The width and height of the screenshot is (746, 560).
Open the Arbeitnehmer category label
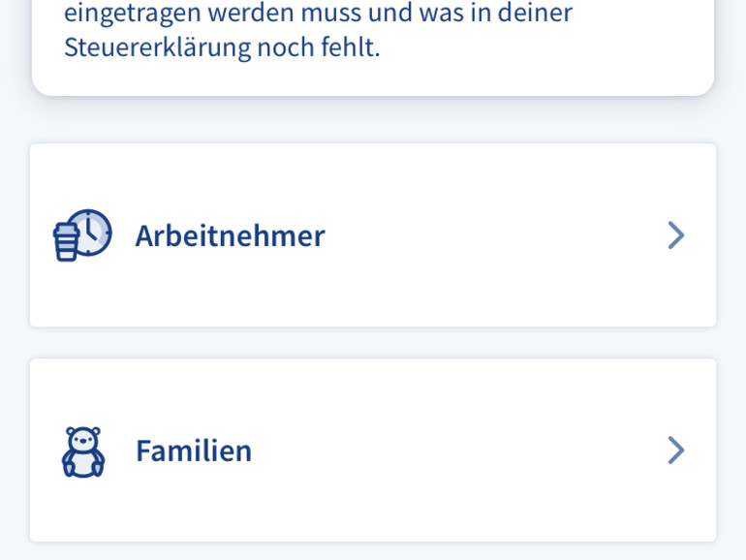231,235
